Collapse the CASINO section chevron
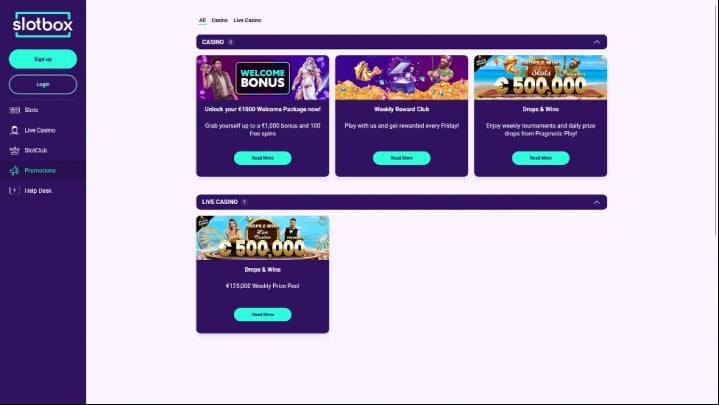This screenshot has height=405, width=719. click(x=597, y=42)
